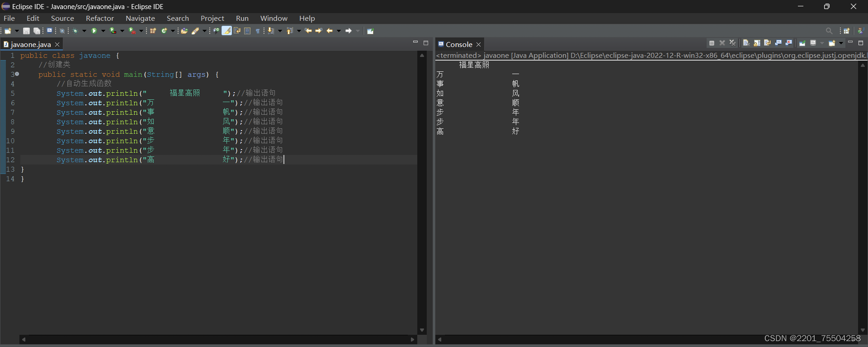The image size is (868, 347).
Task: Toggle Mark Occurrences highlighter
Action: tap(226, 31)
